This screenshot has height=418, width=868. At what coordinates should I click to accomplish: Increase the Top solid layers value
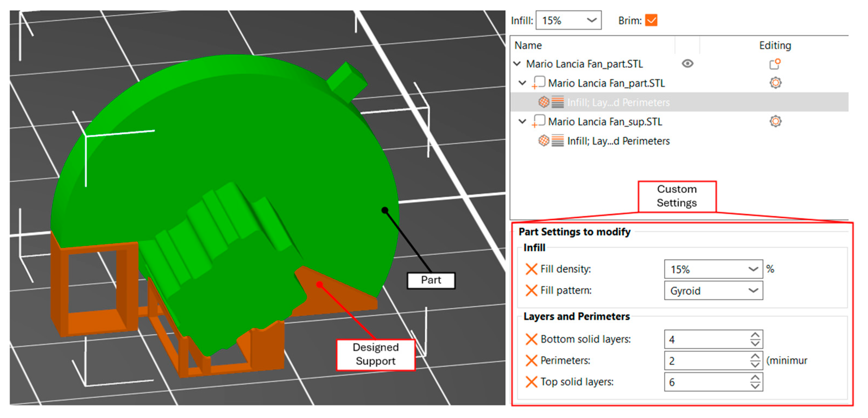coord(755,378)
